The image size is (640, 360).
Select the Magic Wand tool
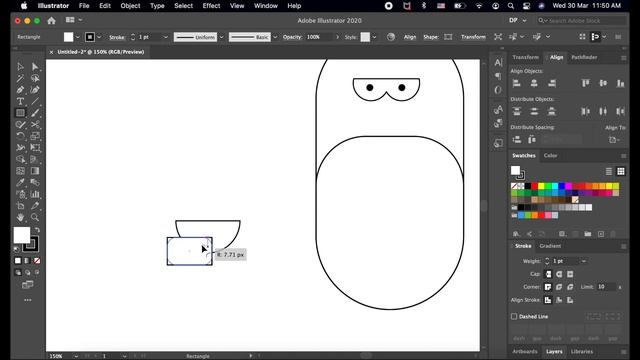click(20, 78)
